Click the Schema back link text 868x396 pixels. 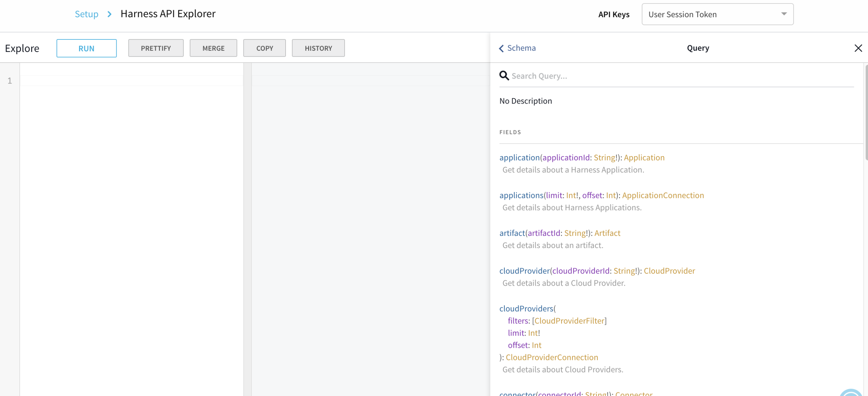(521, 48)
